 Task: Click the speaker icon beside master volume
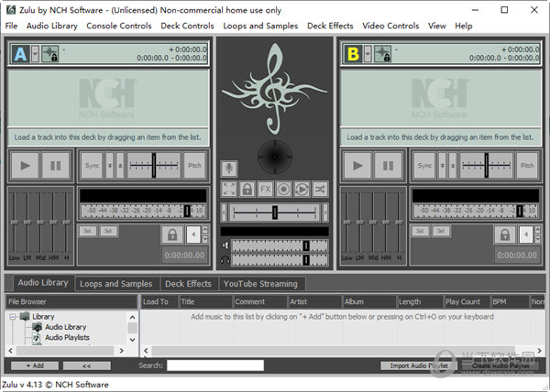click(x=225, y=245)
